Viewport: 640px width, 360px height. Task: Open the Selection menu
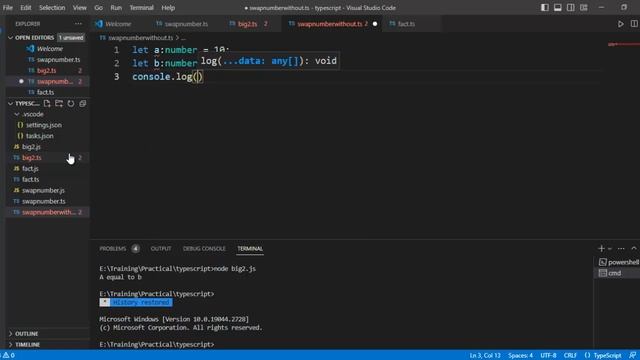52,7
